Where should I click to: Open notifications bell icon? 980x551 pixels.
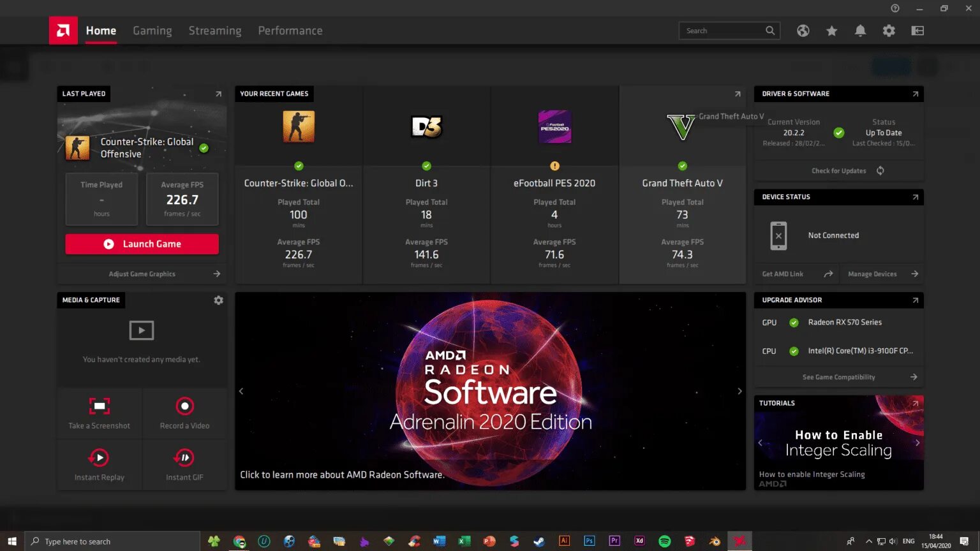coord(860,31)
